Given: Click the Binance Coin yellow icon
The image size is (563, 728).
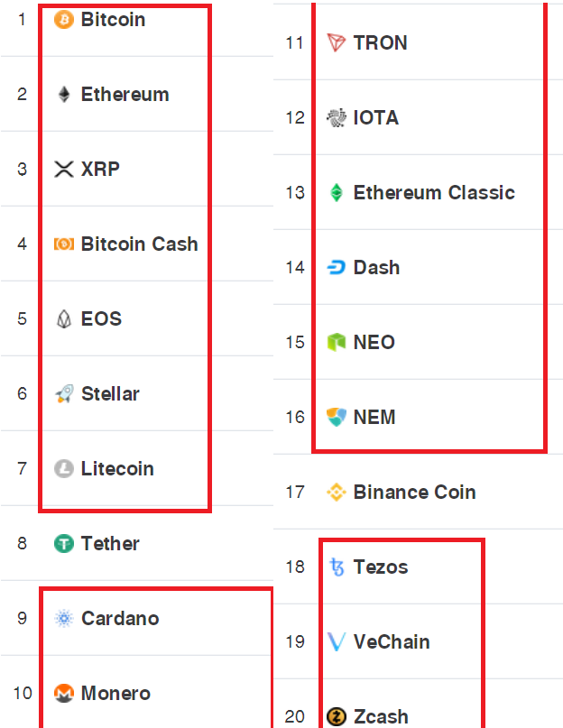Looking at the screenshot, I should (337, 493).
